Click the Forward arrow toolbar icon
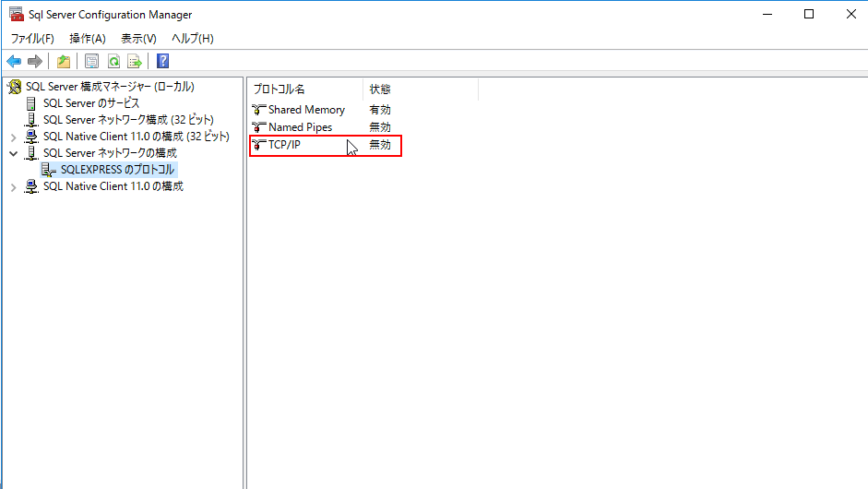Viewport: 868px width, 489px height. click(x=35, y=62)
